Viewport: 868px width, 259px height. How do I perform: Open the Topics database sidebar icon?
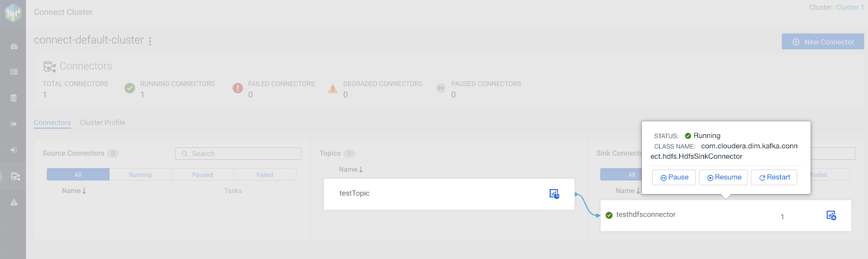pyautogui.click(x=14, y=98)
